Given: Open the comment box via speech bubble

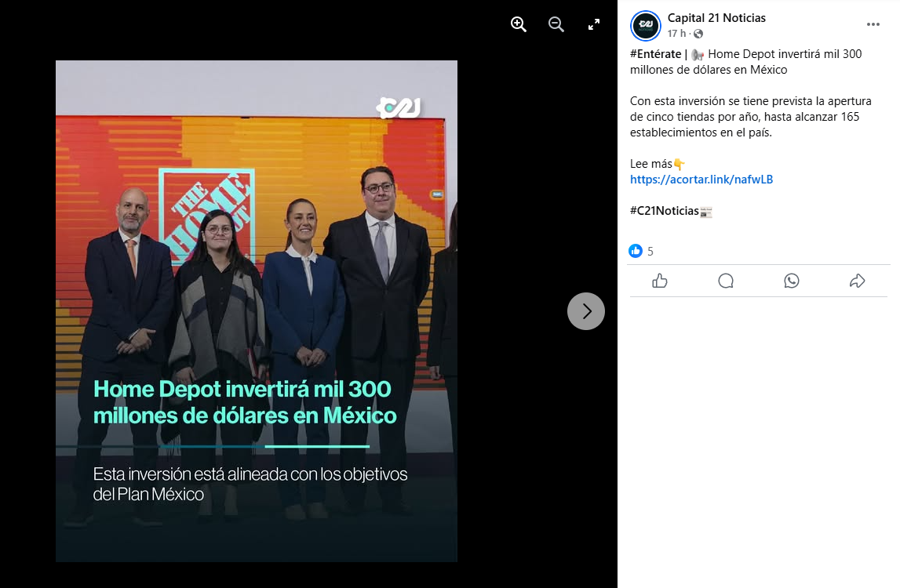Looking at the screenshot, I should point(726,281).
